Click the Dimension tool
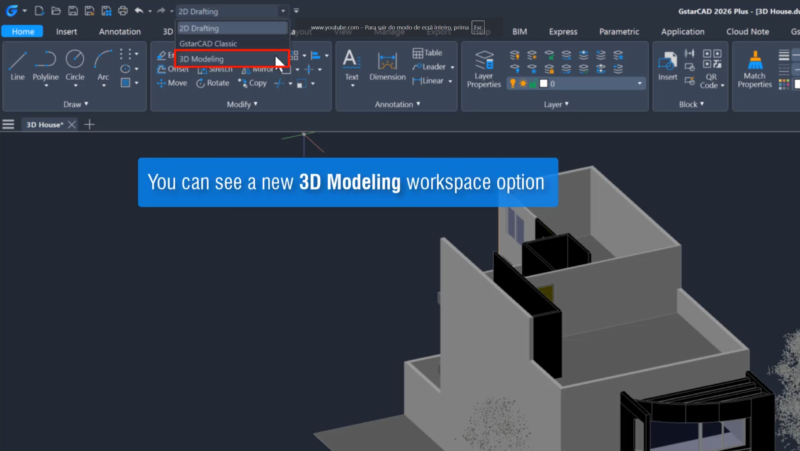 pyautogui.click(x=387, y=65)
